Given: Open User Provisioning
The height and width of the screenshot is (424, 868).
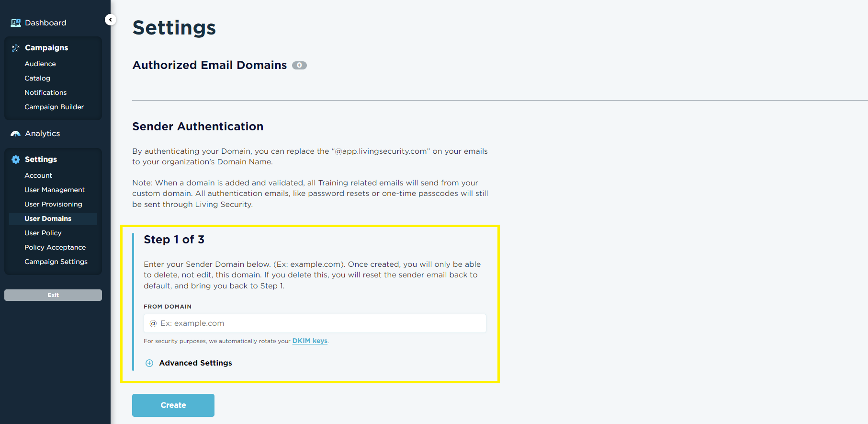Looking at the screenshot, I should (53, 204).
